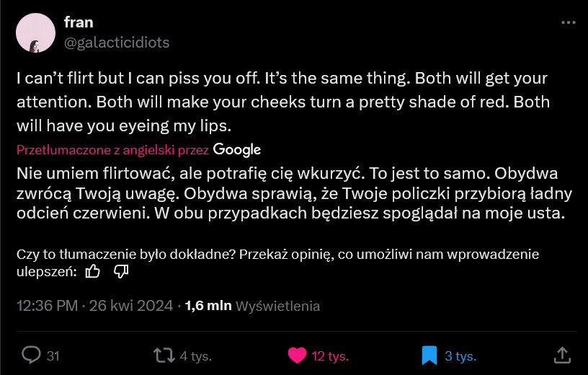Viewport: 588px width, 375px height.
Task: Open the display name "fran" profile link
Action: (x=79, y=22)
